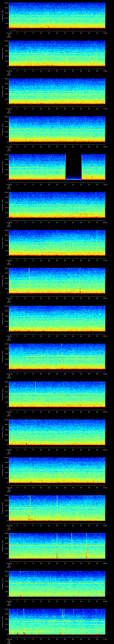114x644 pixels.
Task: Click the 28:00 end time label
Action: [x=105, y=525]
